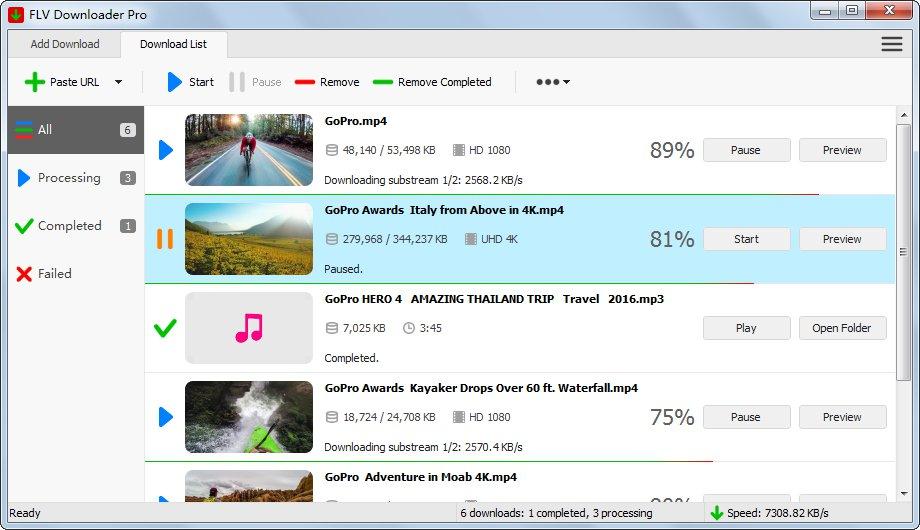Click the 'Paused.' status text
The image size is (920, 530).
[343, 269]
